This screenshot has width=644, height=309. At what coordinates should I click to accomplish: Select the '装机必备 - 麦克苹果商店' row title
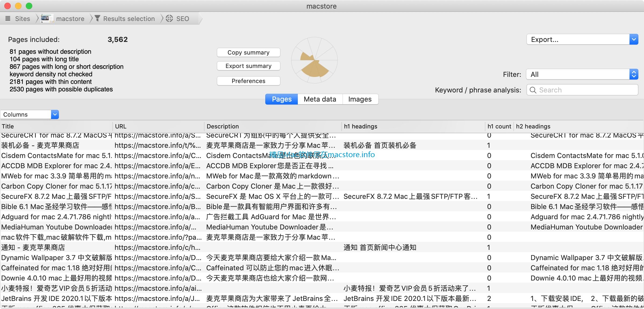[40, 145]
